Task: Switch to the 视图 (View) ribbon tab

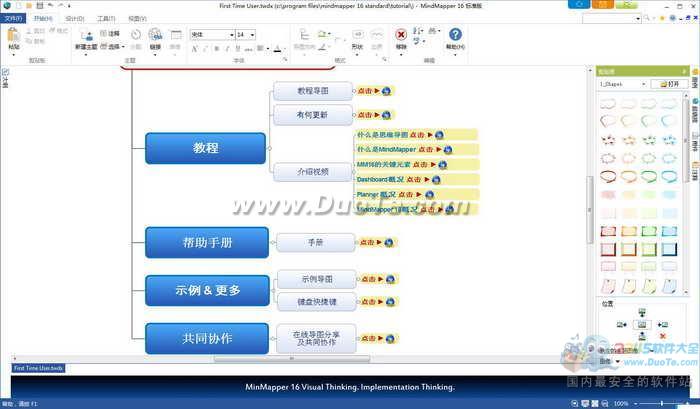Action: coord(137,18)
